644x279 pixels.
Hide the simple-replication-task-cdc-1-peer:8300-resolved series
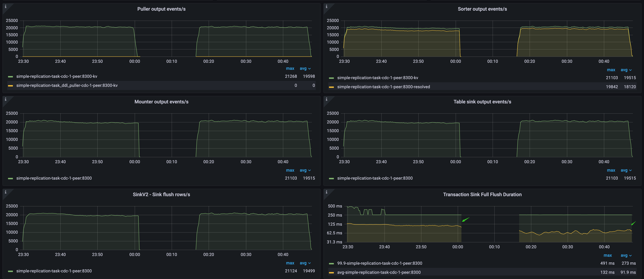pos(384,87)
